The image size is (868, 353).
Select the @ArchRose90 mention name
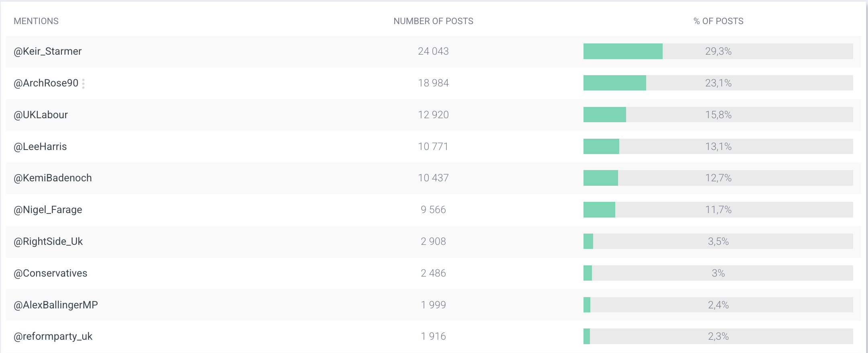pyautogui.click(x=46, y=83)
